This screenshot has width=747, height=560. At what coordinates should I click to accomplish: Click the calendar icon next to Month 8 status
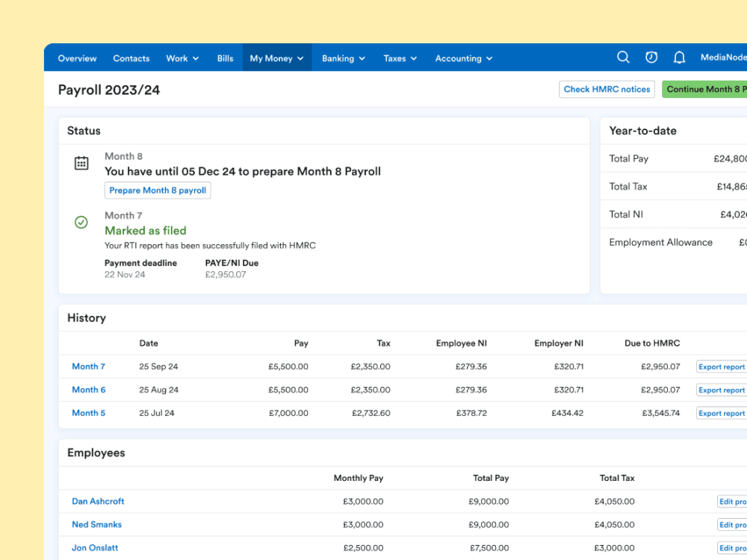81,161
